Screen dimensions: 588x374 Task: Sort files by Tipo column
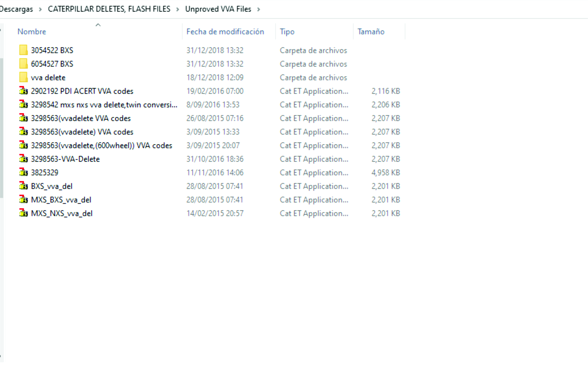[x=287, y=32]
